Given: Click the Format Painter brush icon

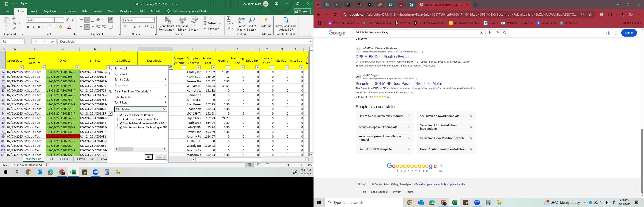Looking at the screenshot, I should (x=14, y=28).
